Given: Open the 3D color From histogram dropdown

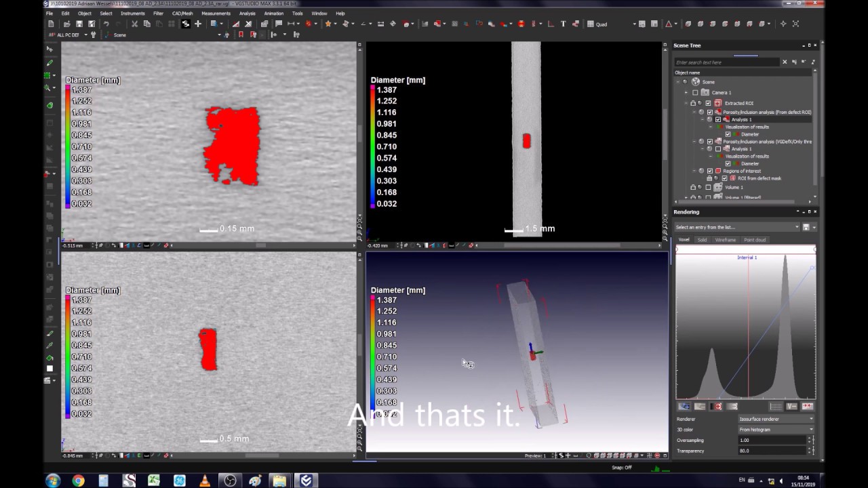Looking at the screenshot, I should 775,429.
